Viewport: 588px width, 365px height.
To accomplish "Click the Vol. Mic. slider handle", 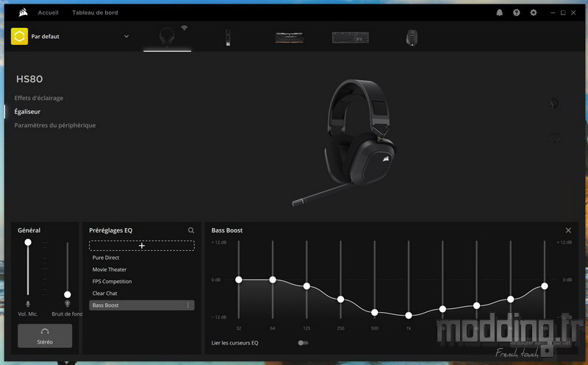I will [28, 243].
